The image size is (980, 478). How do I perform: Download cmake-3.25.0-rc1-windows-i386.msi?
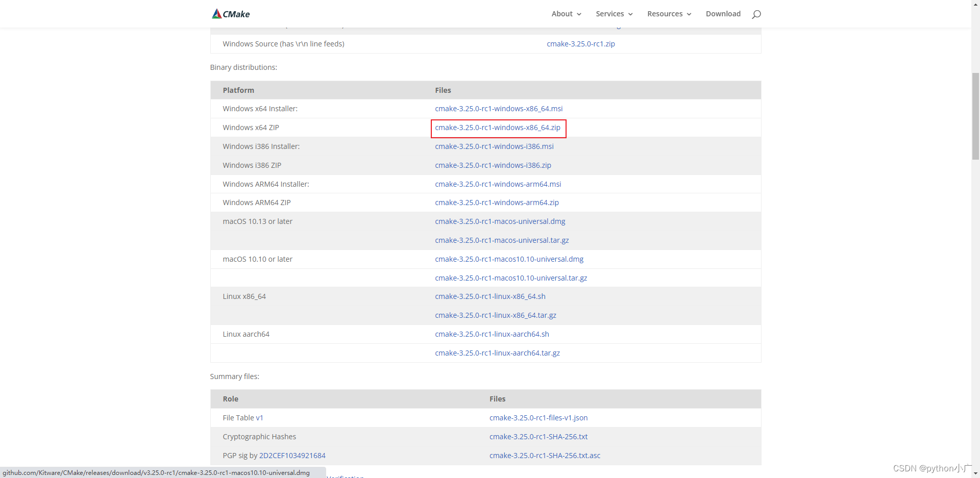[x=494, y=146]
